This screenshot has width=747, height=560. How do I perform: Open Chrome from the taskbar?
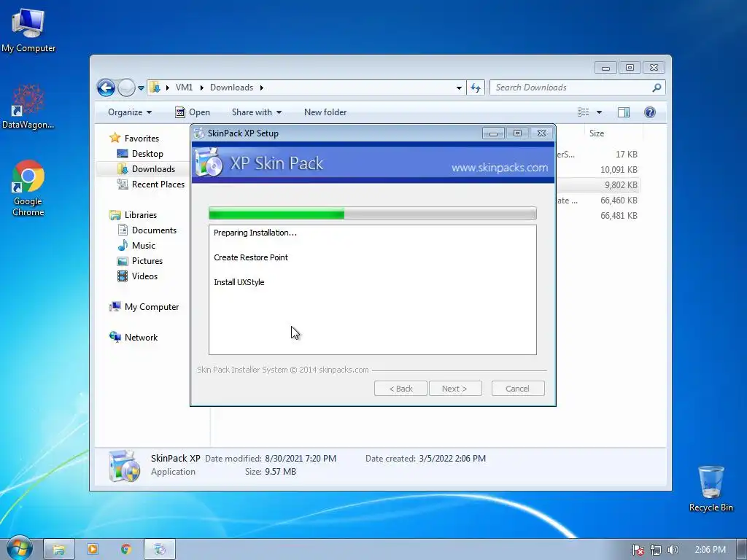click(x=125, y=550)
